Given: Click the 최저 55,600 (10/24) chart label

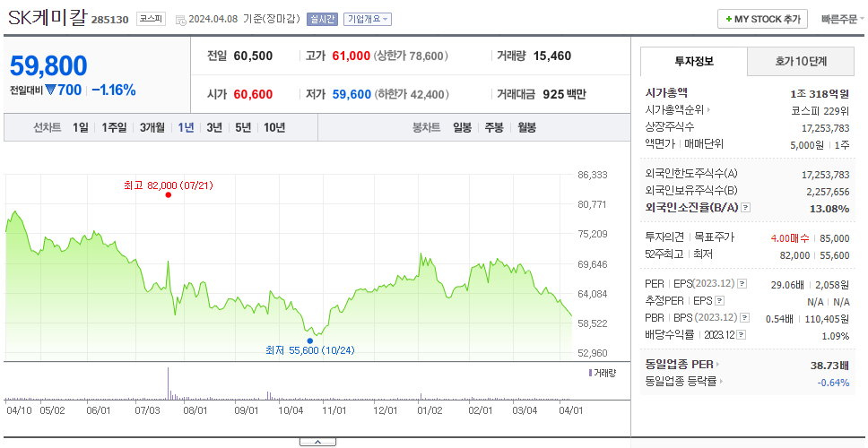Looking at the screenshot, I should pyautogui.click(x=310, y=350).
